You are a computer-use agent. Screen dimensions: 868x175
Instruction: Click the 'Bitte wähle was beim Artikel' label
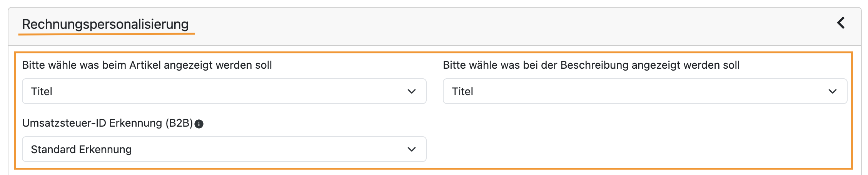pyautogui.click(x=147, y=65)
